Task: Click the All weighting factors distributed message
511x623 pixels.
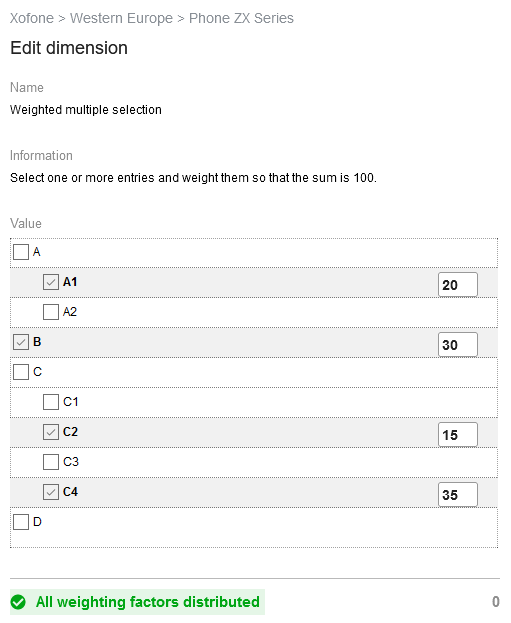Action: (148, 602)
